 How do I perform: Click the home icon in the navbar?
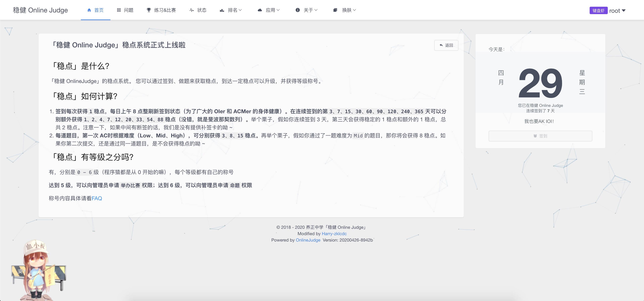tap(89, 10)
